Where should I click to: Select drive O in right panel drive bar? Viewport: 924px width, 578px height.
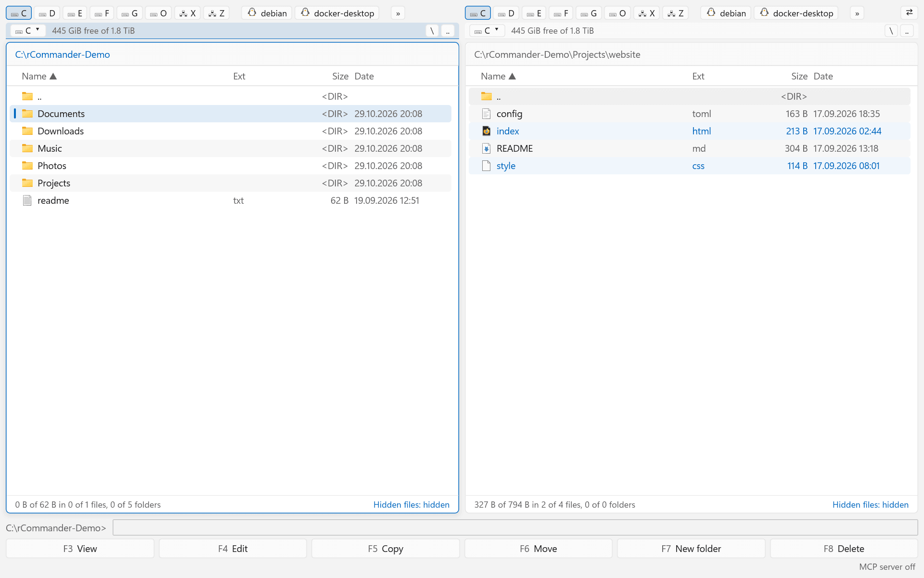click(x=617, y=13)
